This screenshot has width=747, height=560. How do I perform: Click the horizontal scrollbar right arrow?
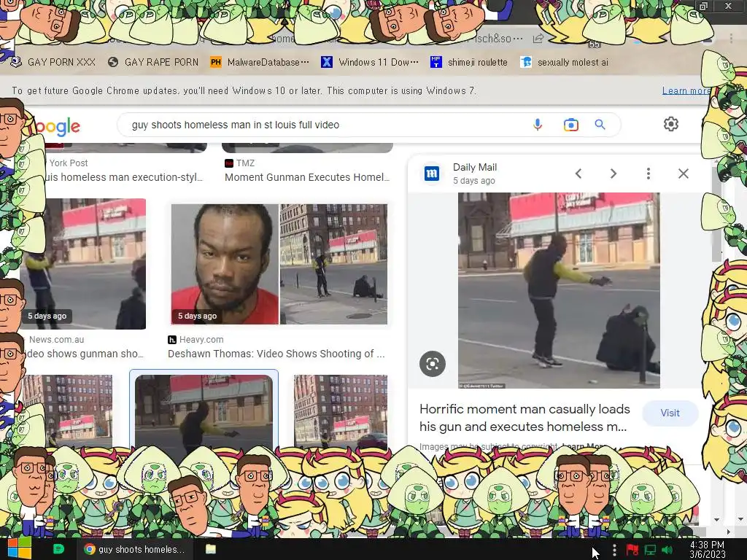[x=729, y=532]
